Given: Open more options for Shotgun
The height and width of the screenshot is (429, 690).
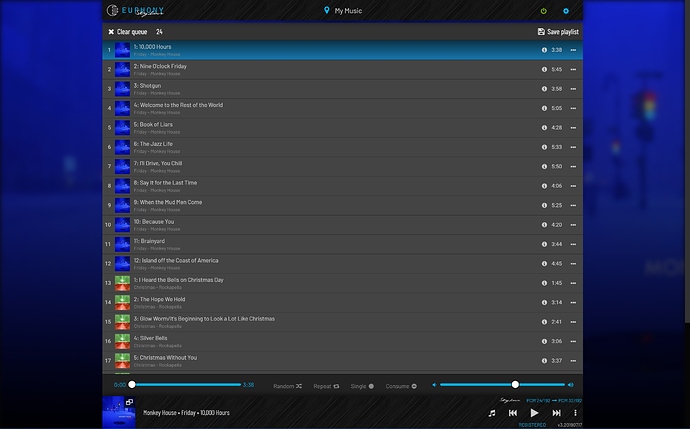Looking at the screenshot, I should click(x=573, y=89).
